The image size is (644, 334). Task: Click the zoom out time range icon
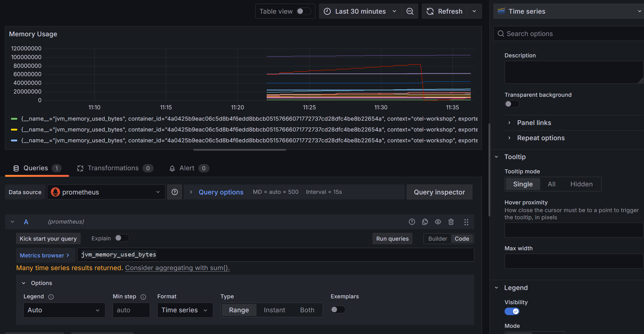[x=410, y=11]
